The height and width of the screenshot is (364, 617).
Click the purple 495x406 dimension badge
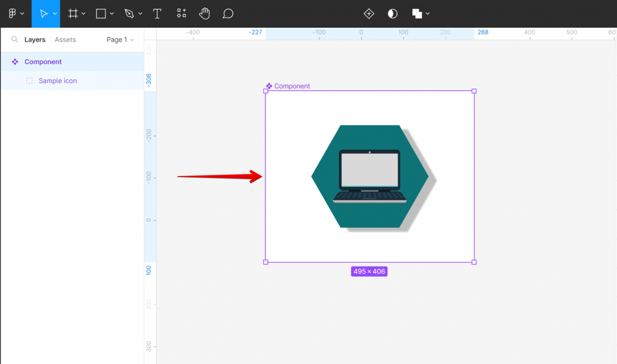point(369,271)
